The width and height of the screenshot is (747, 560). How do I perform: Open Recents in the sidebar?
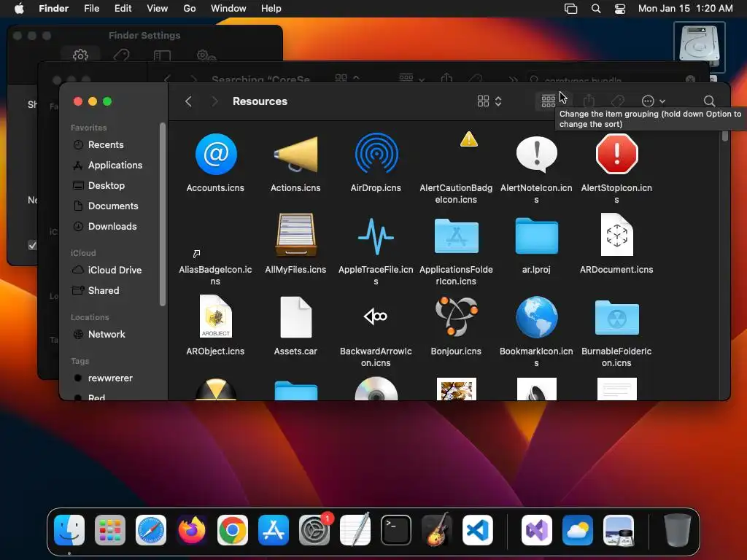point(106,145)
